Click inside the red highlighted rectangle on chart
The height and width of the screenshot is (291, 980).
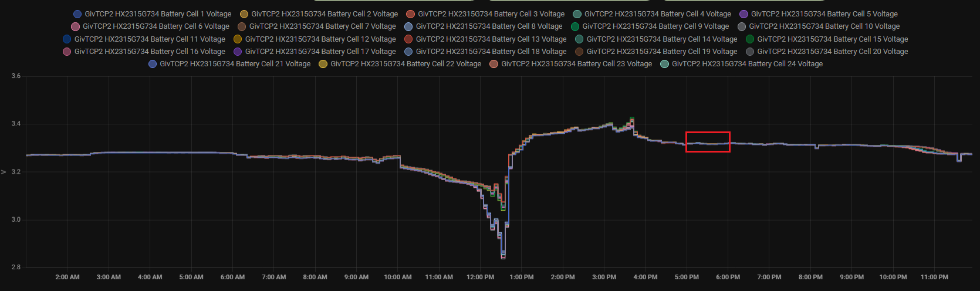(708, 142)
